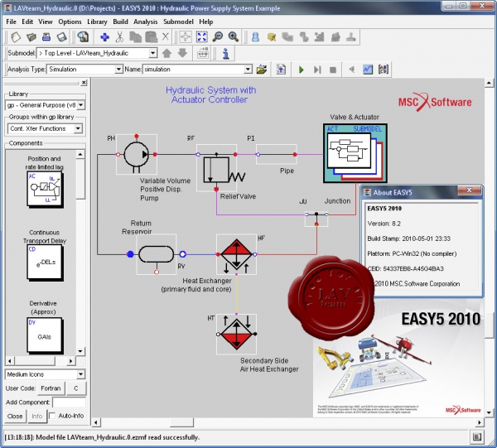Click the Valve & Actuator submodel block
Viewport: 497px width, 448px height.
coord(355,153)
